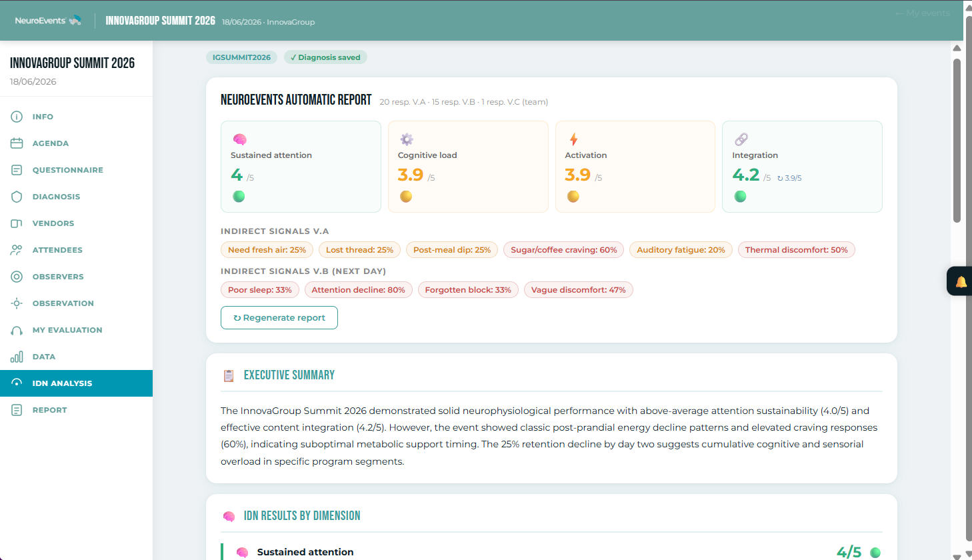
Task: Click the brain icon on Sustained attention card
Action: tap(240, 139)
